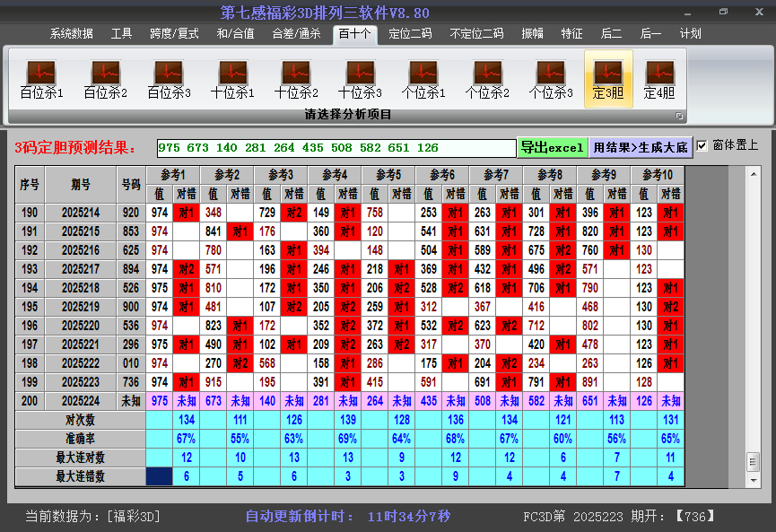
Task: Click the 个位杀2 icon
Action: pos(487,79)
